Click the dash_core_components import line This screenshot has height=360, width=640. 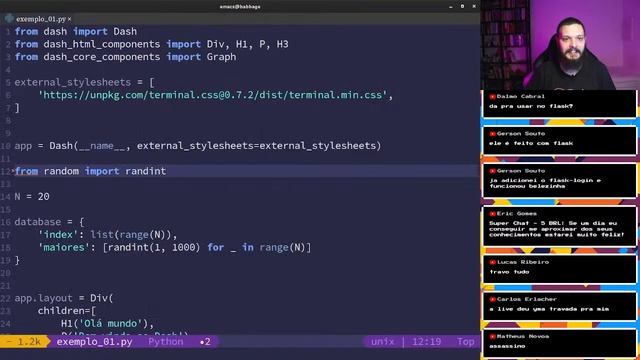pyautogui.click(x=125, y=57)
